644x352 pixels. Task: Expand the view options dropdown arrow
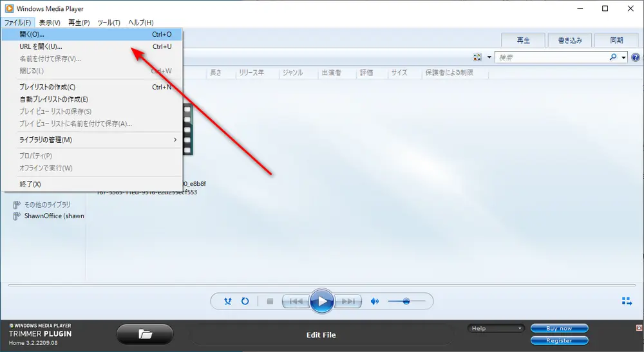(489, 57)
